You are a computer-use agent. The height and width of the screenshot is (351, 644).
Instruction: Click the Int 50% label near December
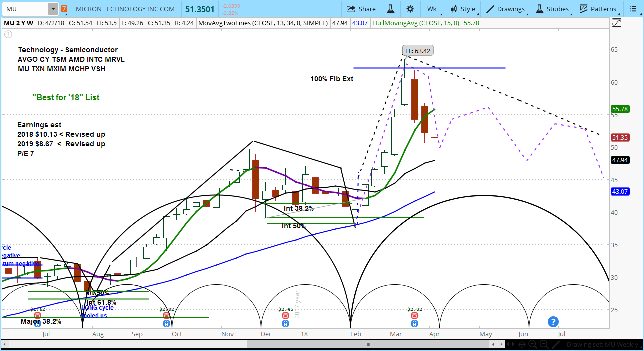293,226
